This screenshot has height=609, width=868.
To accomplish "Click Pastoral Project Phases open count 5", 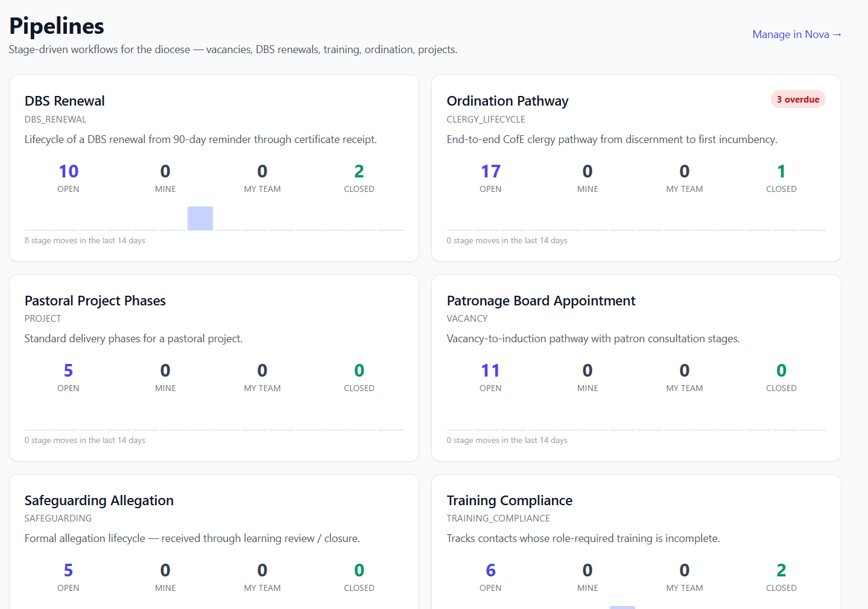I will point(68,371).
